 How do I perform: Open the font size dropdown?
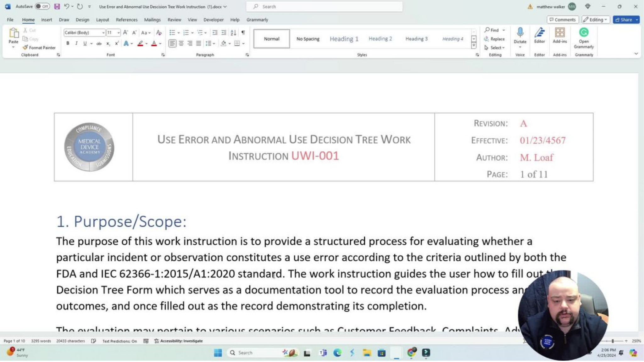click(x=119, y=32)
